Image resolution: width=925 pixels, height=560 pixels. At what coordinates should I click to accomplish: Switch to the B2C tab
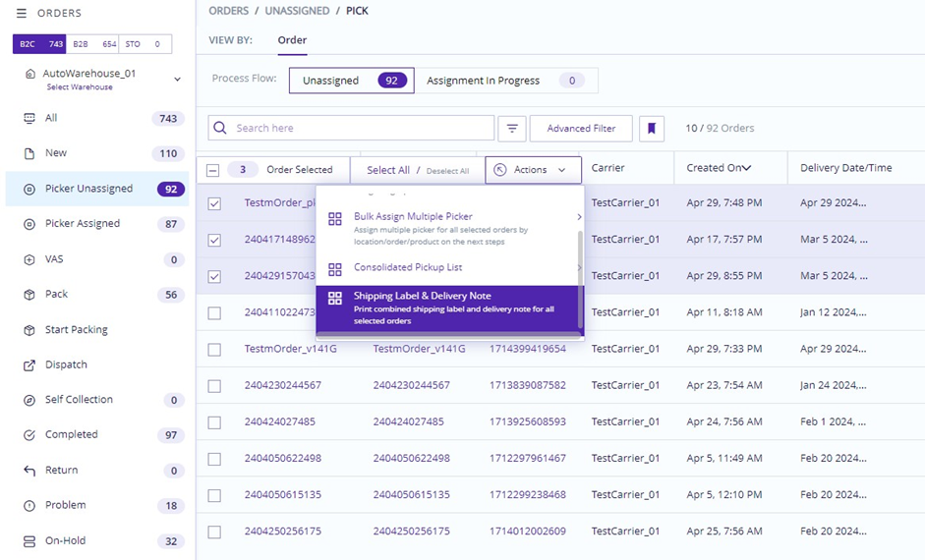(39, 44)
